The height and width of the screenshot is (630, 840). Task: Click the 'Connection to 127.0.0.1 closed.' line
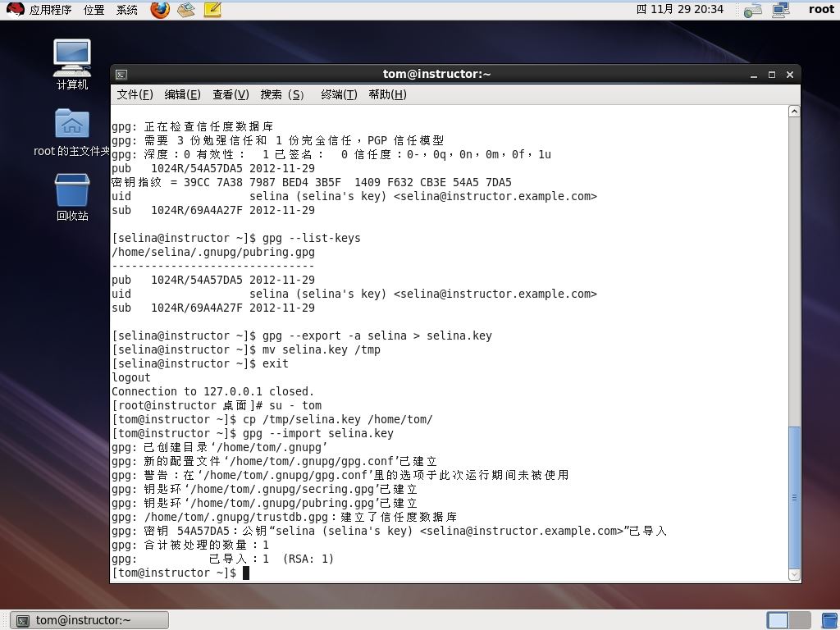212,391
